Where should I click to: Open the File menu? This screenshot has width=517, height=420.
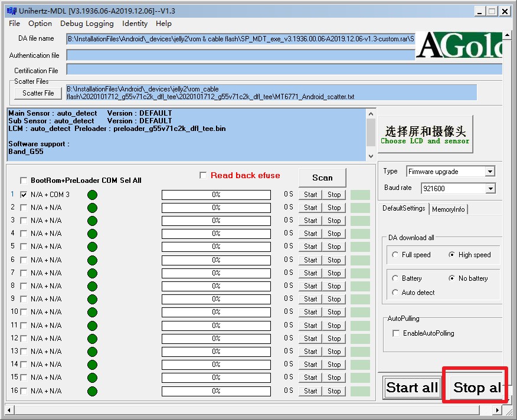point(14,24)
